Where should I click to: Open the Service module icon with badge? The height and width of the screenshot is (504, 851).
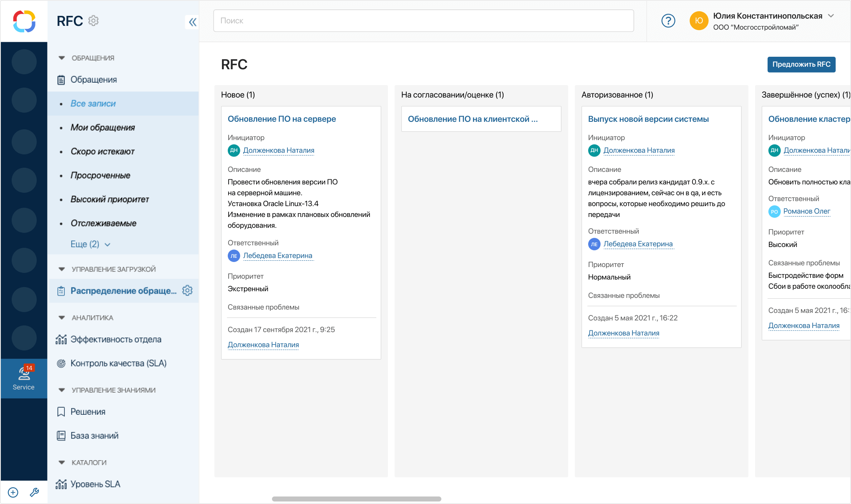(x=24, y=378)
